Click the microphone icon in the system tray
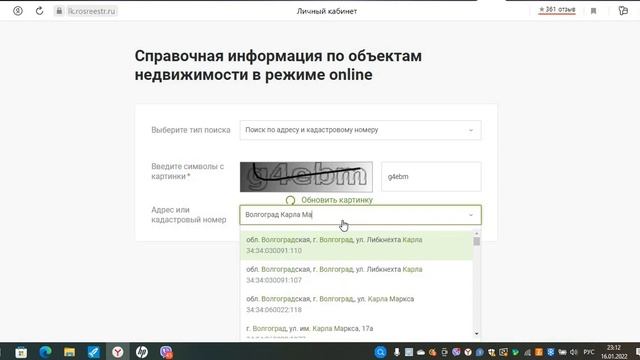Screen dimensions: 640x360 click(x=397, y=352)
